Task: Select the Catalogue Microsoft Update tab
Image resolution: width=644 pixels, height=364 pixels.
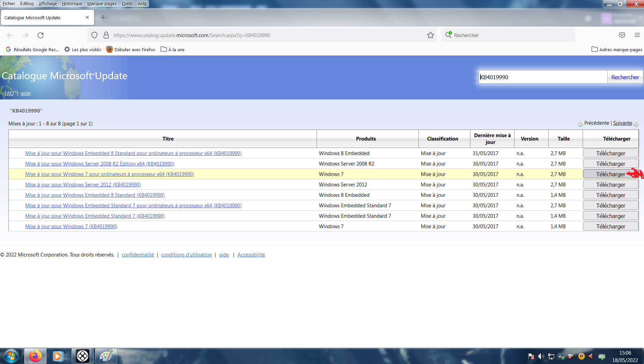Action: click(47, 18)
